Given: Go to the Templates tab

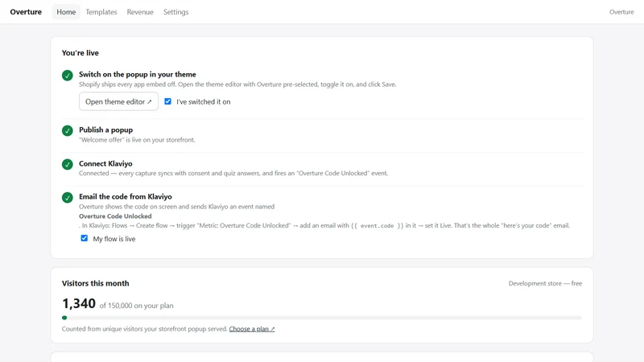Looking at the screenshot, I should pos(101,12).
